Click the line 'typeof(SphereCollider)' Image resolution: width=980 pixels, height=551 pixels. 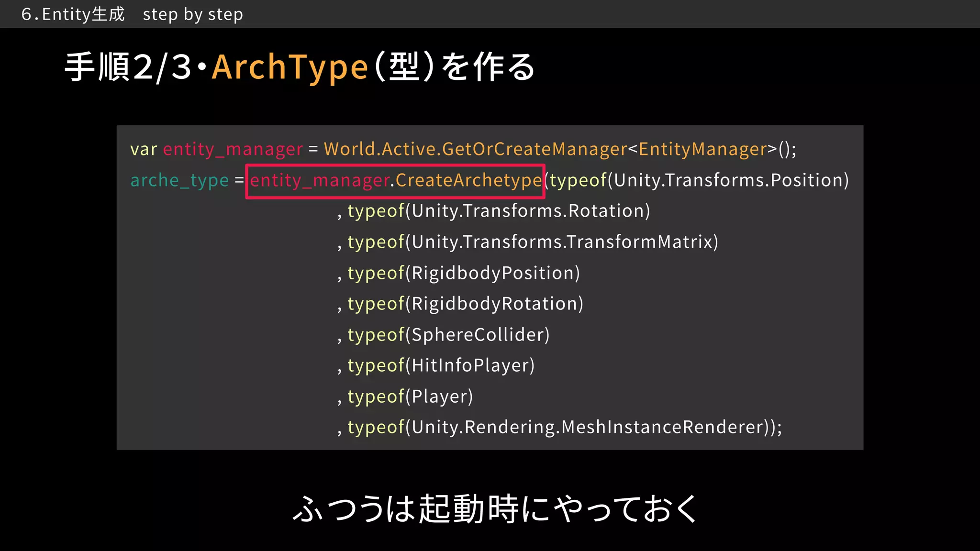pyautogui.click(x=448, y=335)
